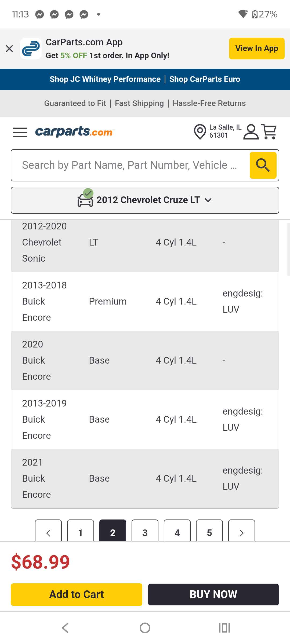Expand the 2012 Chevrolet Cruze LT vehicle selector
Viewport: 290px width, 644px height.
tap(145, 200)
